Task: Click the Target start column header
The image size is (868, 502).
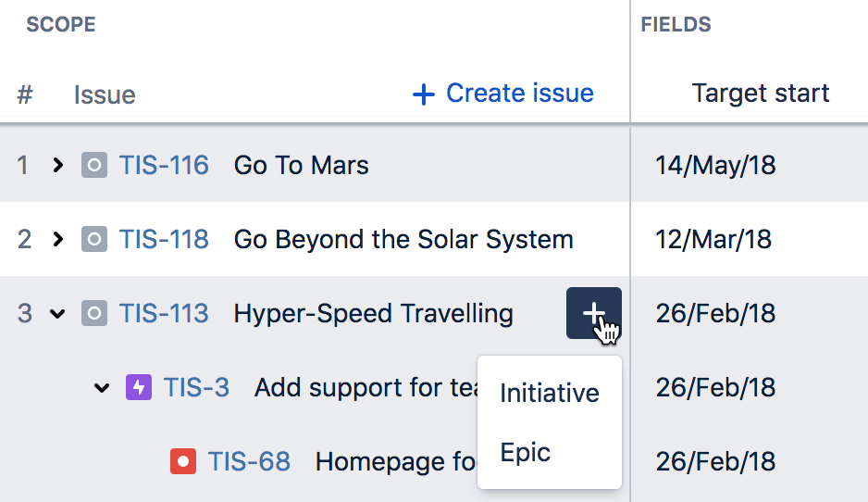Action: pos(761,94)
